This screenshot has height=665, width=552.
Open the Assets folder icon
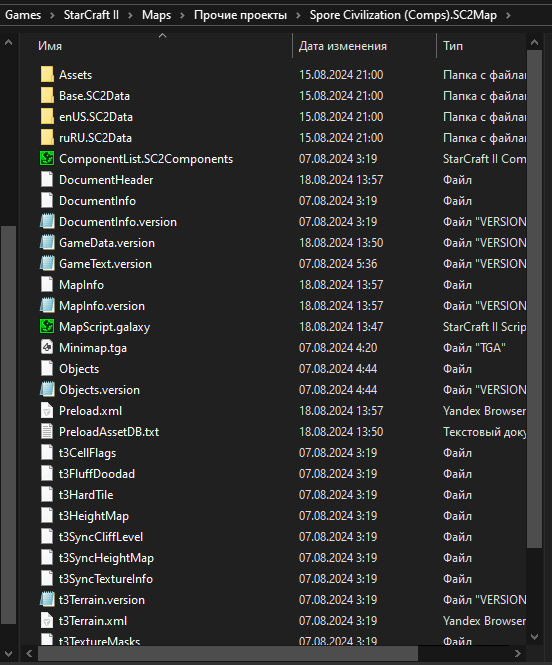tap(47, 75)
